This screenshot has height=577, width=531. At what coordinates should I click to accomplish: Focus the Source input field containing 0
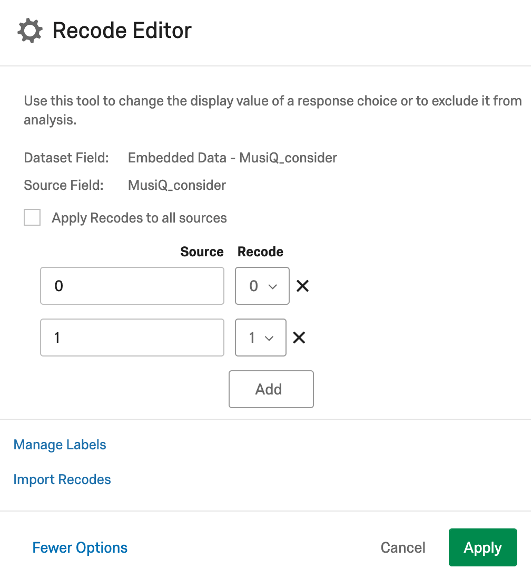click(x=132, y=286)
